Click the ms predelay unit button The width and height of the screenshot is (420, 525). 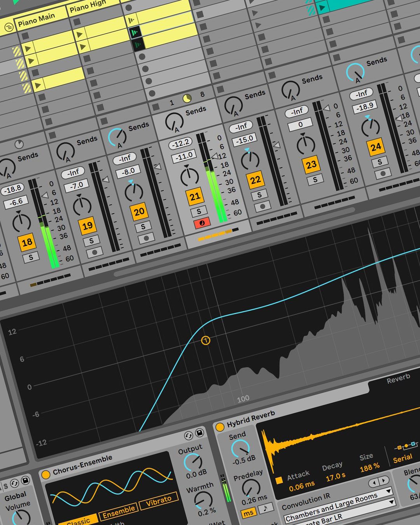coord(248,513)
